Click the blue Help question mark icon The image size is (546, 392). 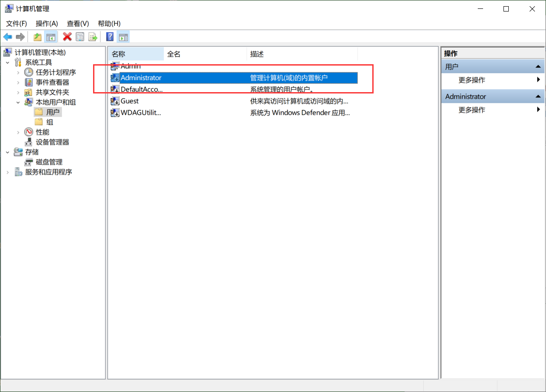point(110,37)
